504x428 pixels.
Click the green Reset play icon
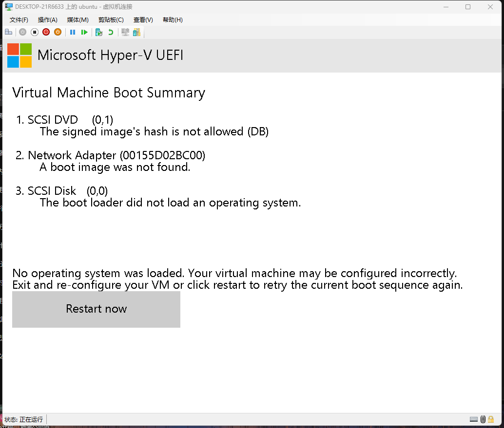click(x=84, y=32)
